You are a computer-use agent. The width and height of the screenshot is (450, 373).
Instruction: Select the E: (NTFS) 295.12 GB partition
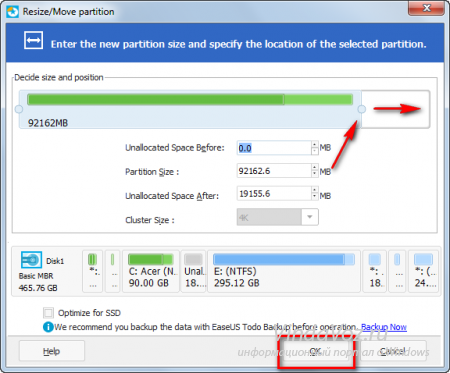click(x=284, y=271)
